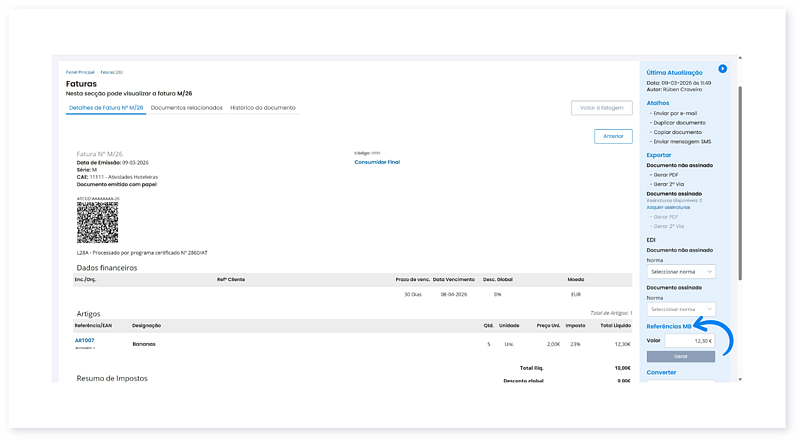Switch to Documentos relacionados tab

[x=187, y=107]
